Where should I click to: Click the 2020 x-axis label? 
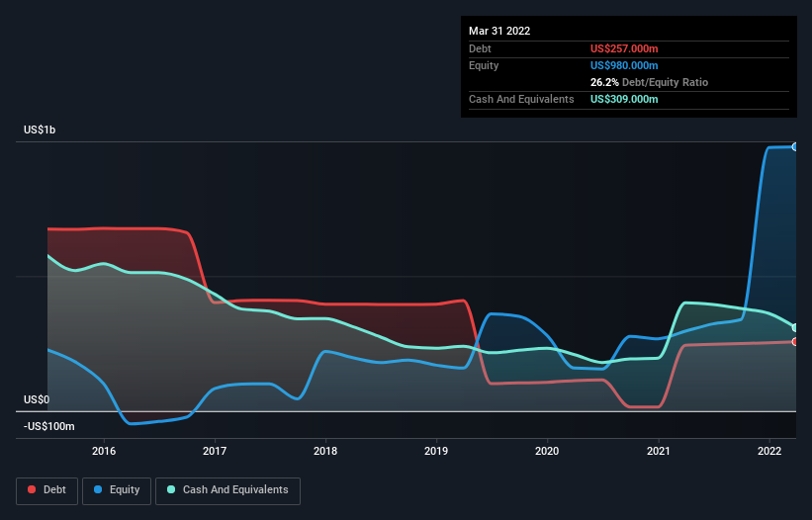pos(547,451)
